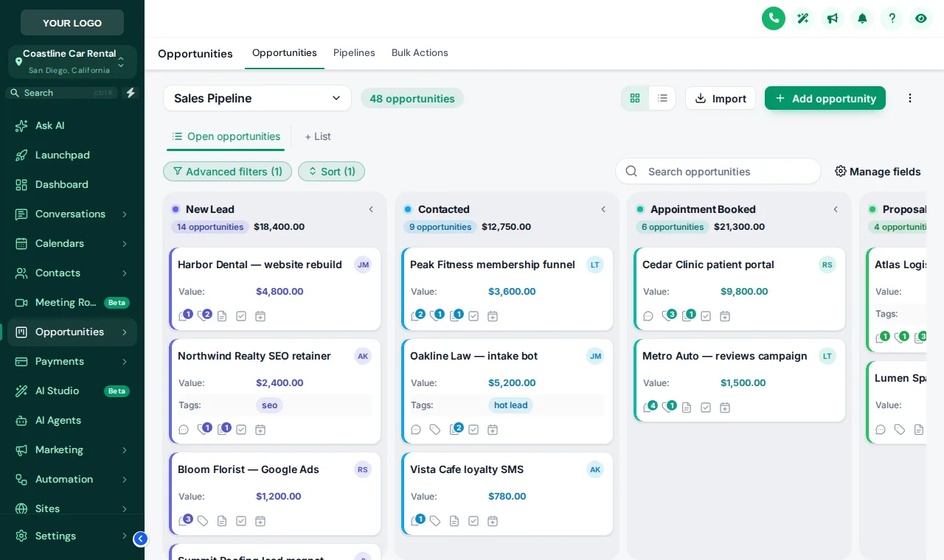Click the Add opportunity button
The height and width of the screenshot is (560, 944).
825,98
